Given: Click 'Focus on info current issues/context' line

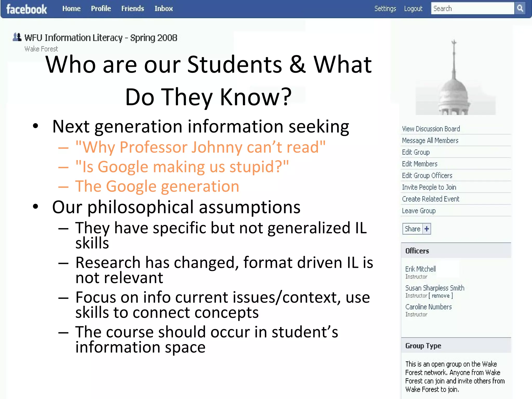Looking at the screenshot, I should (x=223, y=304).
